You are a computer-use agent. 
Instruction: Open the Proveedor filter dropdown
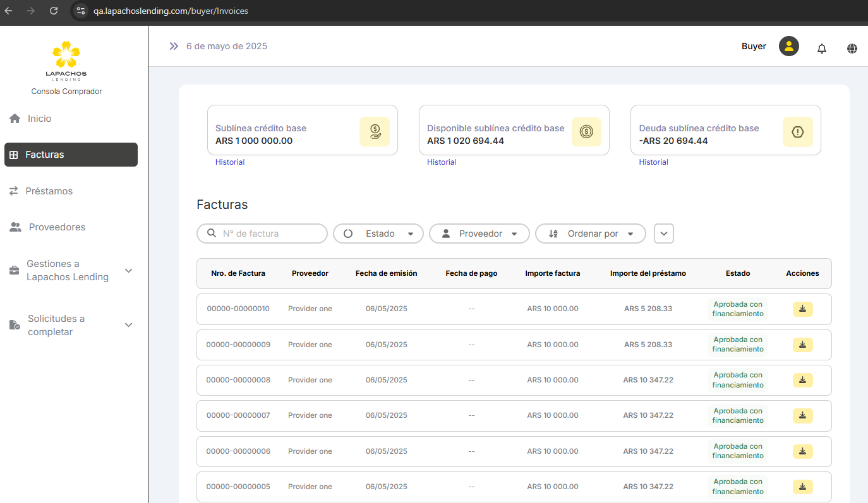[x=479, y=234]
